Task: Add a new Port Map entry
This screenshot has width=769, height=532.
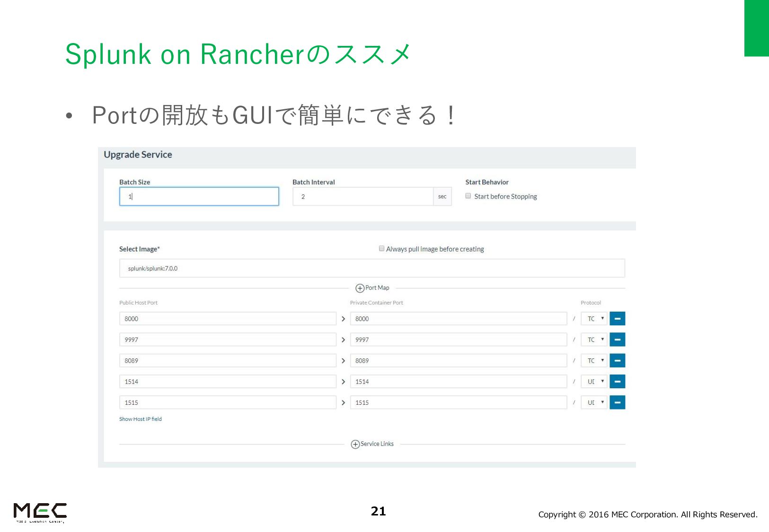Action: (x=360, y=288)
